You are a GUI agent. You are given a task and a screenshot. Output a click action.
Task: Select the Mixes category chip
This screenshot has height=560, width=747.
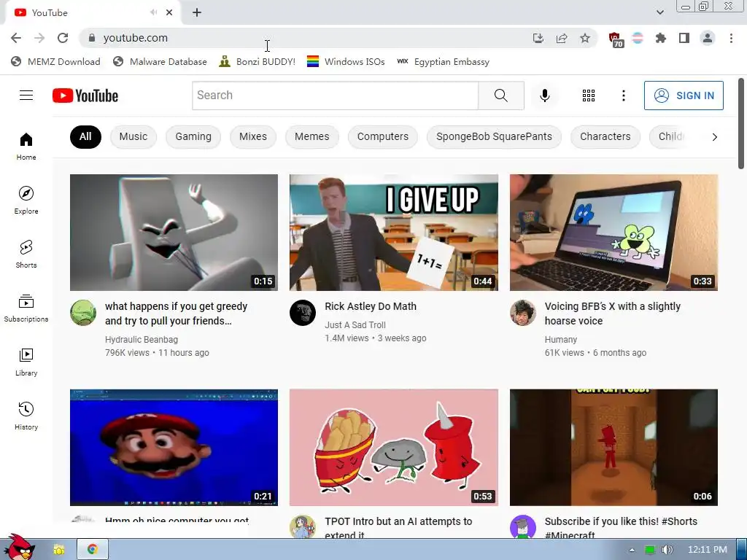coord(253,136)
